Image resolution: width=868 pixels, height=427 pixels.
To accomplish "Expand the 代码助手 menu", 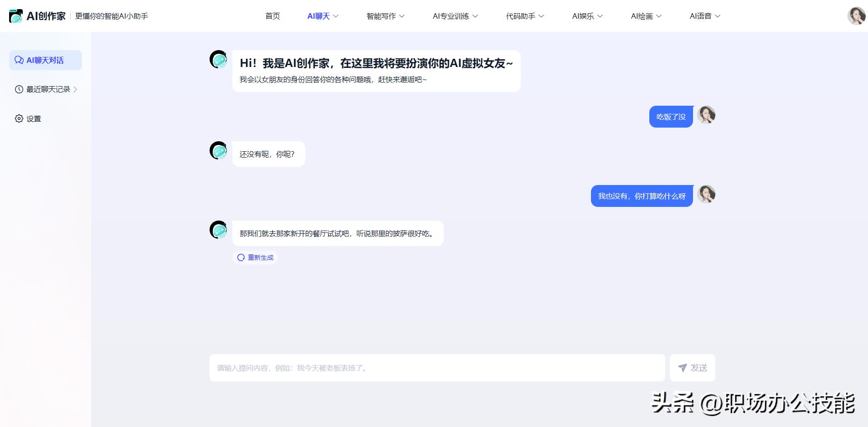I will (524, 16).
